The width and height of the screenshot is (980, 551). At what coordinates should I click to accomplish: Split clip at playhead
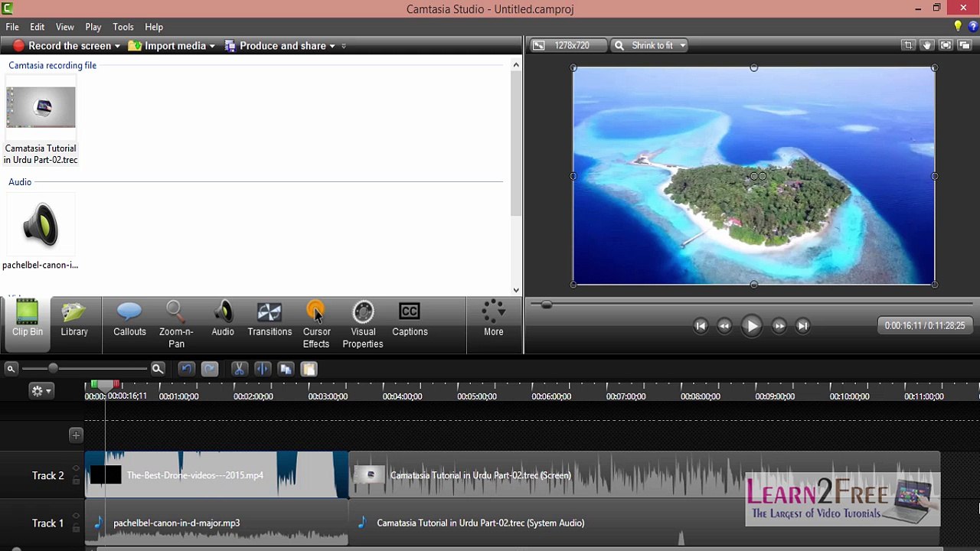click(x=262, y=369)
